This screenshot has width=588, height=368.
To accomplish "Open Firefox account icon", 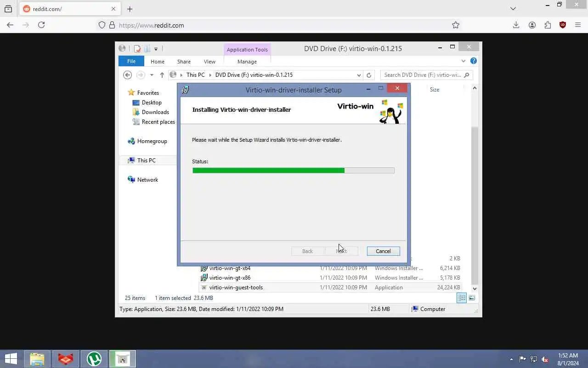I will click(532, 25).
